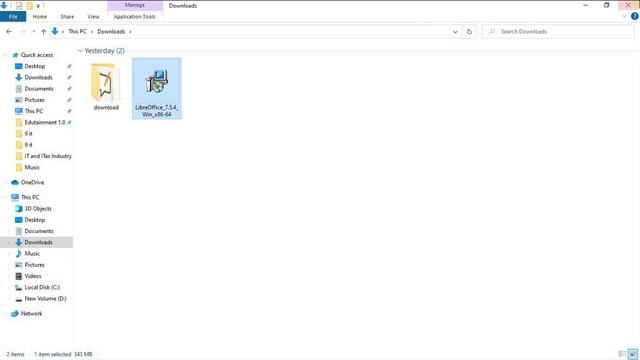Viewport: 640px width, 360px height.
Task: Click Downloads in the address path
Action: 111,31
